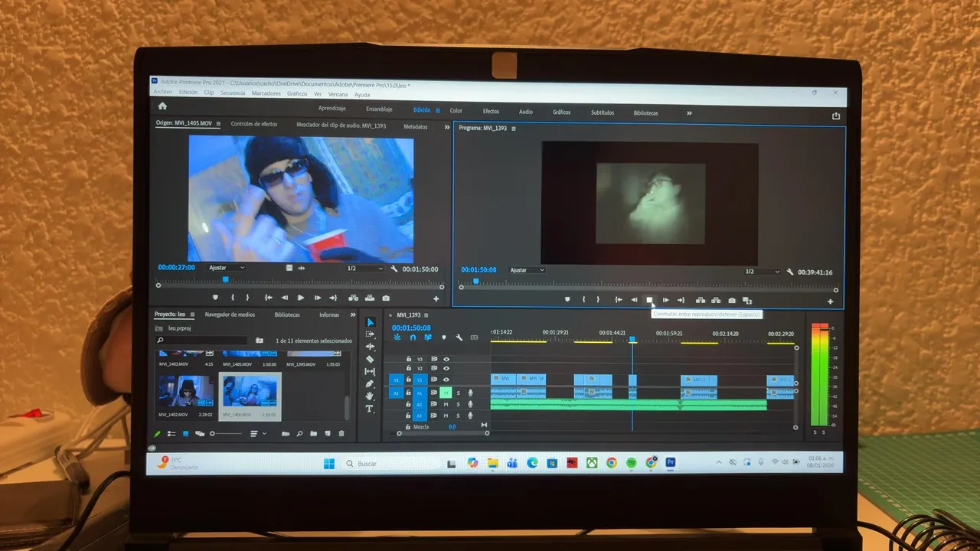The height and width of the screenshot is (551, 980).
Task: Click the quick export share icon
Action: [x=835, y=116]
